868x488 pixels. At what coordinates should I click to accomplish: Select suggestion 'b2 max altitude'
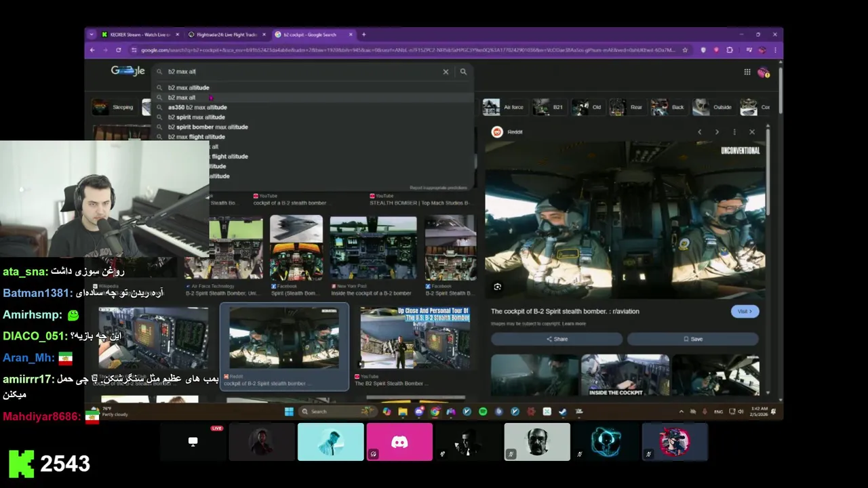(x=189, y=87)
